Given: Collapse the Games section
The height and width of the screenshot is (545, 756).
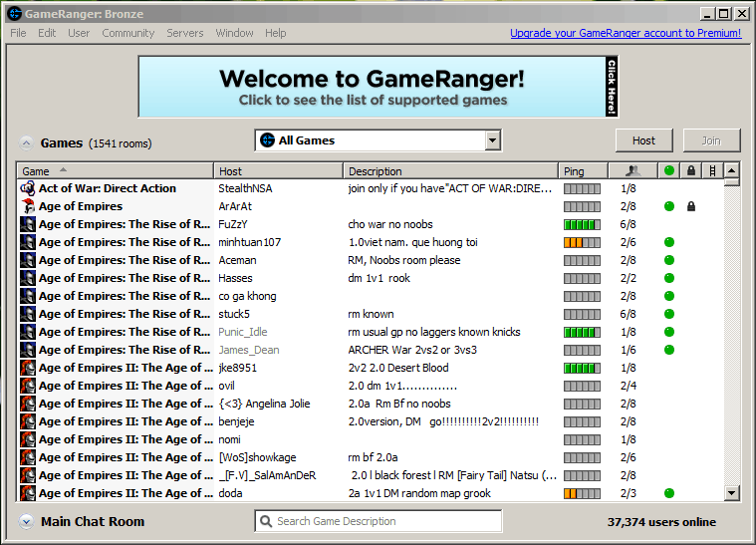Looking at the screenshot, I should click(26, 143).
